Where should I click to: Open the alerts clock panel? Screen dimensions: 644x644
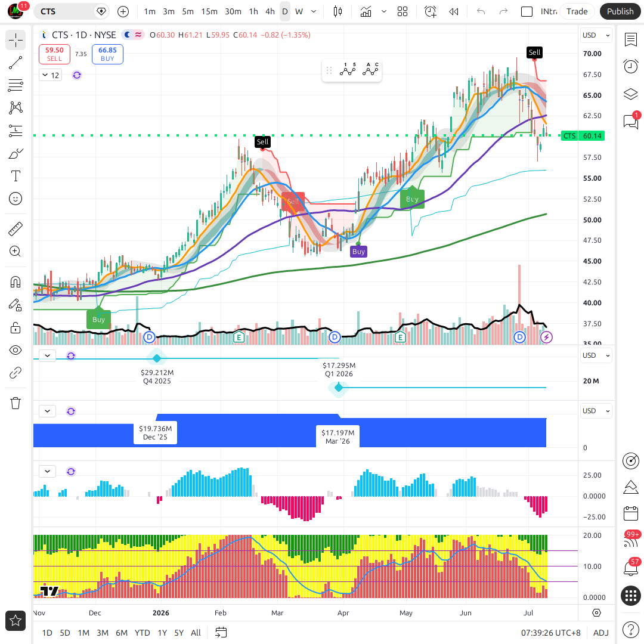[x=631, y=66]
